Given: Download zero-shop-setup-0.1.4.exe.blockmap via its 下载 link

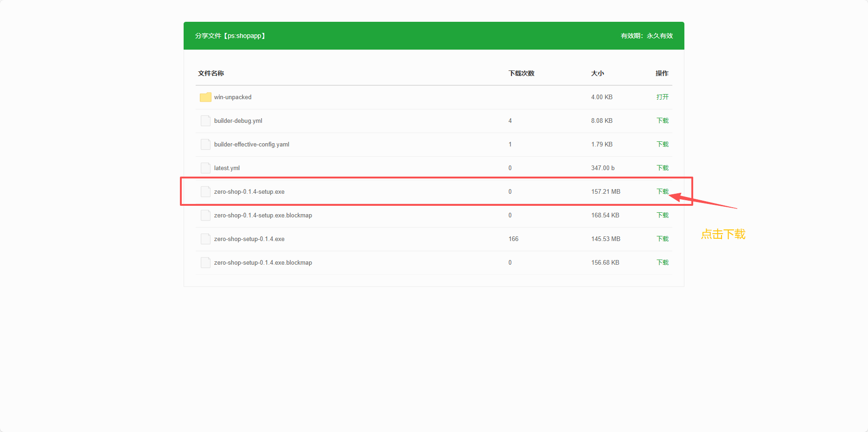Looking at the screenshot, I should point(662,263).
